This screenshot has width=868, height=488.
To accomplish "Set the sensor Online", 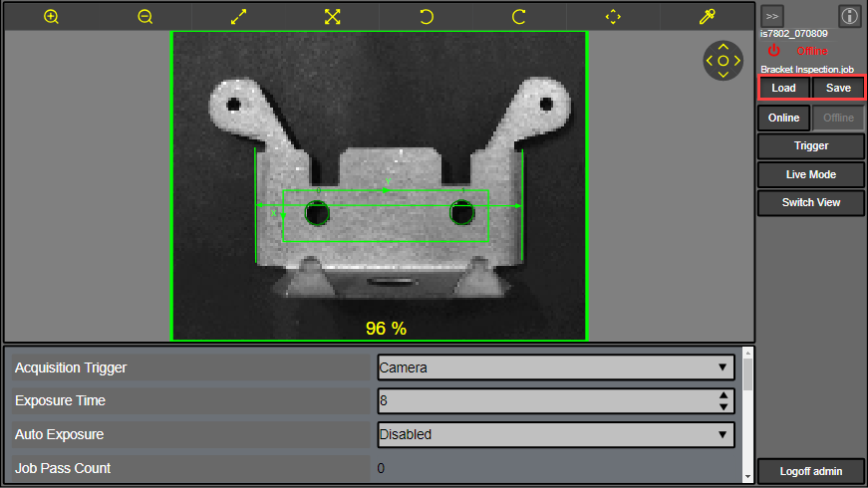I will coord(784,118).
